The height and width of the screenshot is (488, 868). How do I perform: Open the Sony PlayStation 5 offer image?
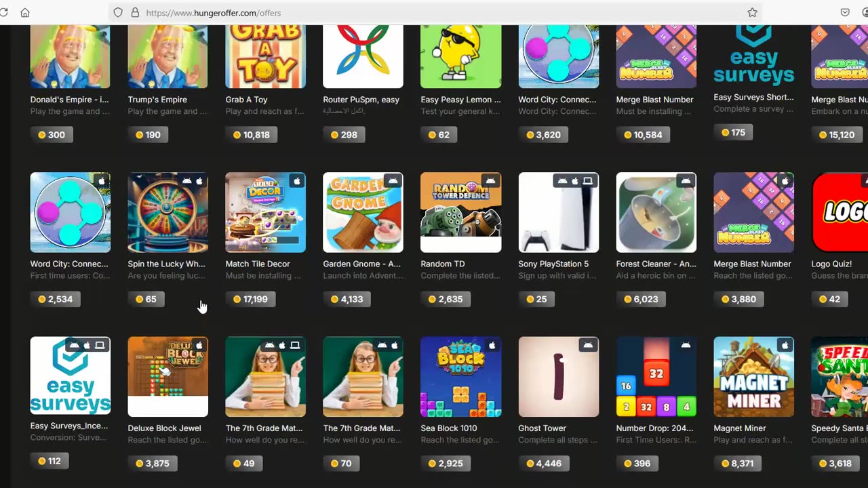point(559,212)
